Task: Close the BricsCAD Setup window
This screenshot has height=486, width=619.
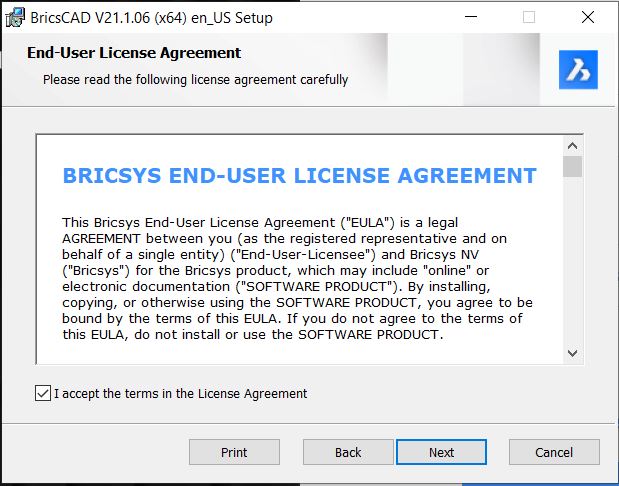Action: 588,17
